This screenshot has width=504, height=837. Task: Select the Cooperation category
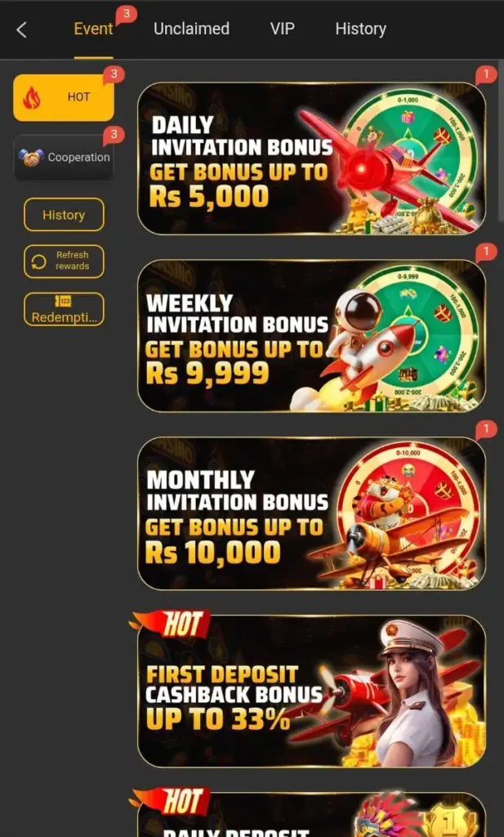(x=64, y=158)
